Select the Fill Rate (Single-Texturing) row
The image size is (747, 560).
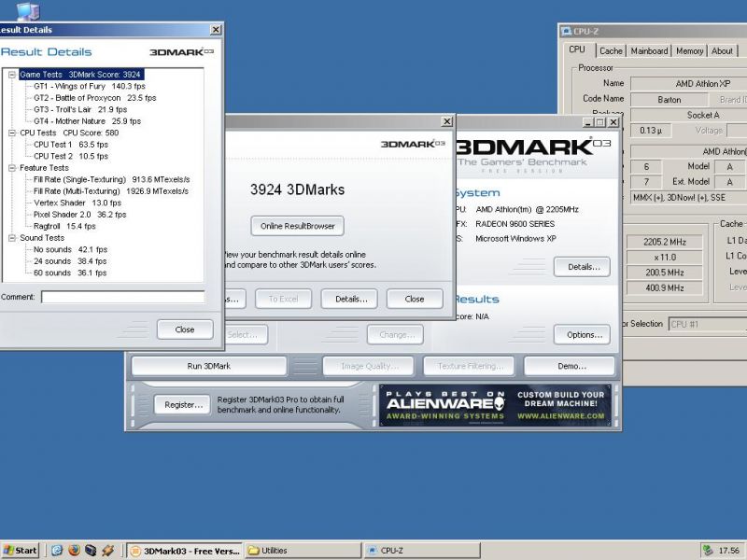click(x=111, y=179)
